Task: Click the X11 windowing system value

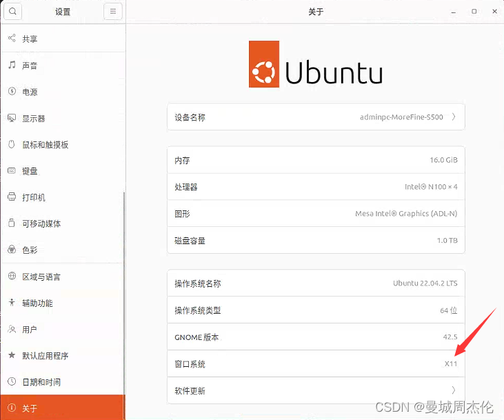Action: tap(451, 363)
